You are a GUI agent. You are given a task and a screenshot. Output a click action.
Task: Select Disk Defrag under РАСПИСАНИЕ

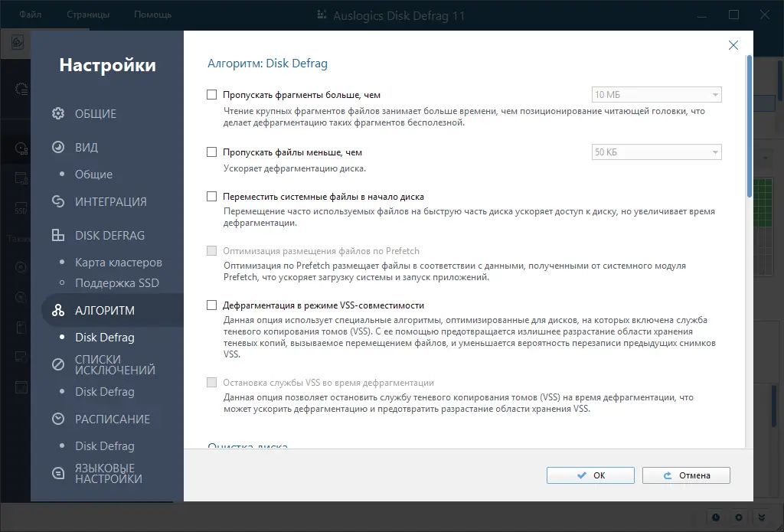(x=104, y=446)
